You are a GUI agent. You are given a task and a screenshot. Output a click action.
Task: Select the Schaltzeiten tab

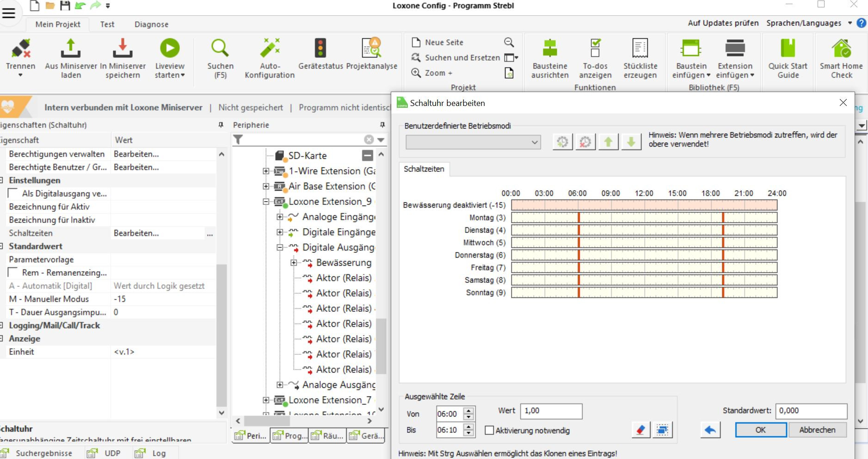pyautogui.click(x=424, y=169)
